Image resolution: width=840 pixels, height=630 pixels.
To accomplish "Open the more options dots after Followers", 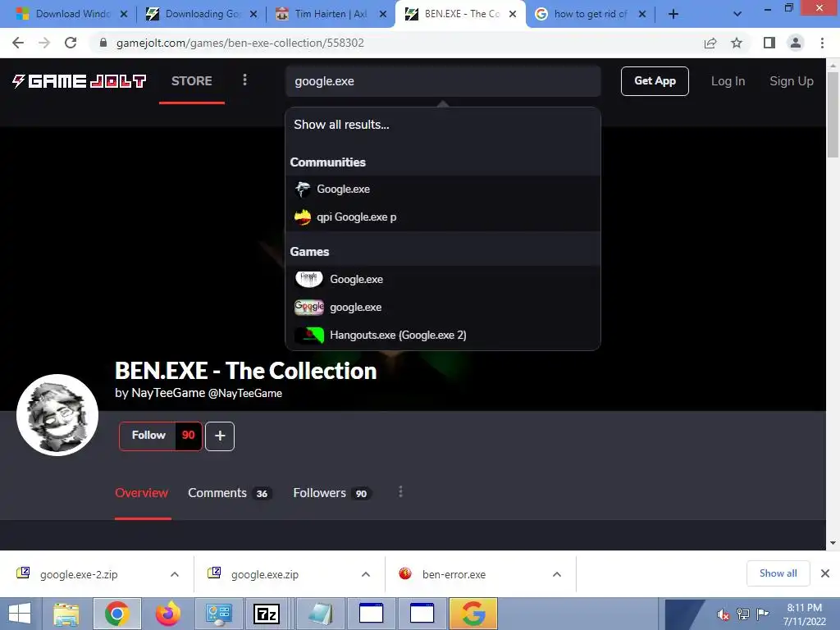I will pos(400,492).
